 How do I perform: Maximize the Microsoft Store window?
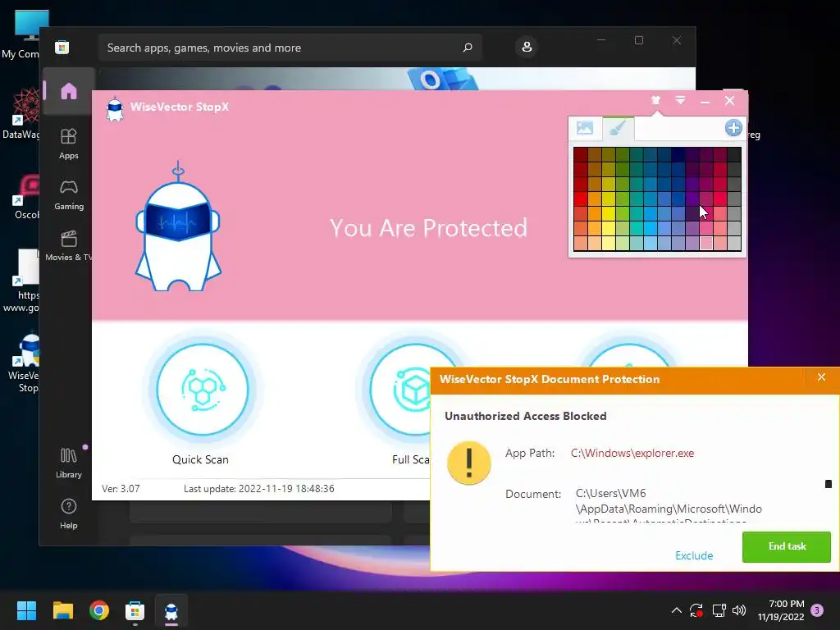click(x=638, y=40)
